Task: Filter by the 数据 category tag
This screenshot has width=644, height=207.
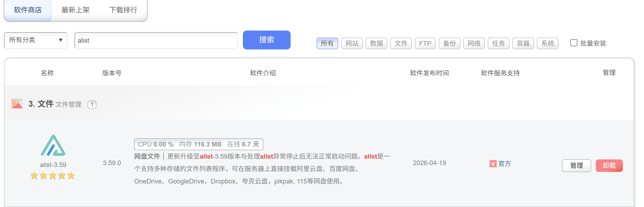Action: click(376, 43)
